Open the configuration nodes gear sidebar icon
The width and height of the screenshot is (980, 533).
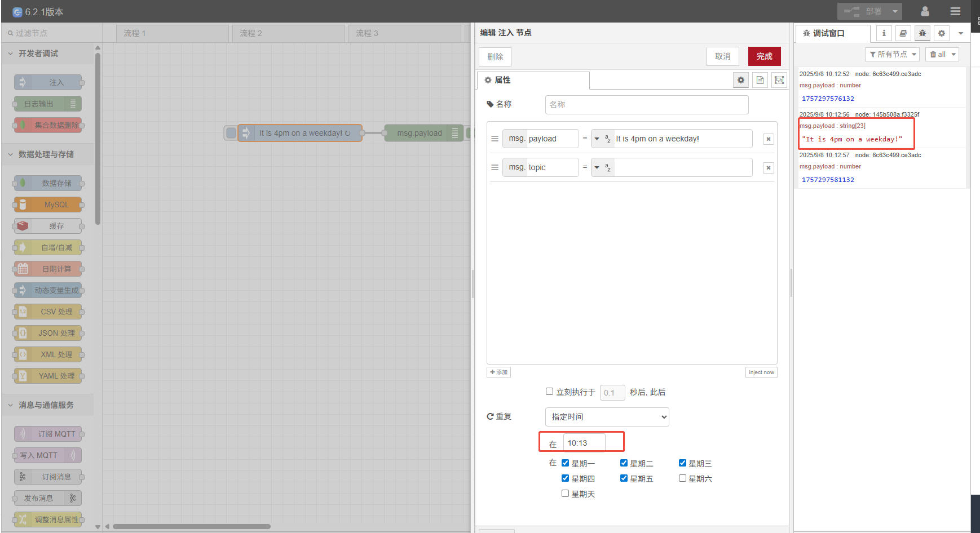click(942, 33)
